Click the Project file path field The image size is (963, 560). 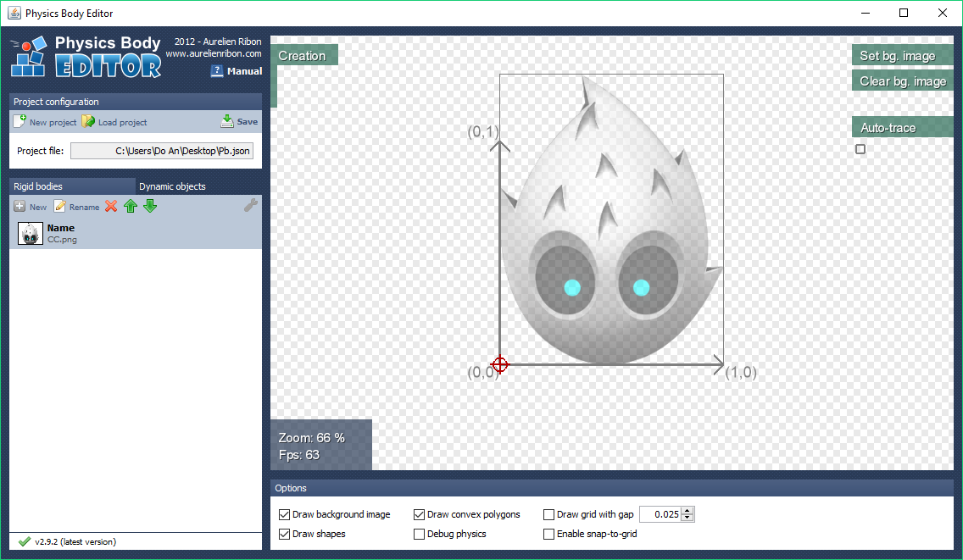[162, 151]
